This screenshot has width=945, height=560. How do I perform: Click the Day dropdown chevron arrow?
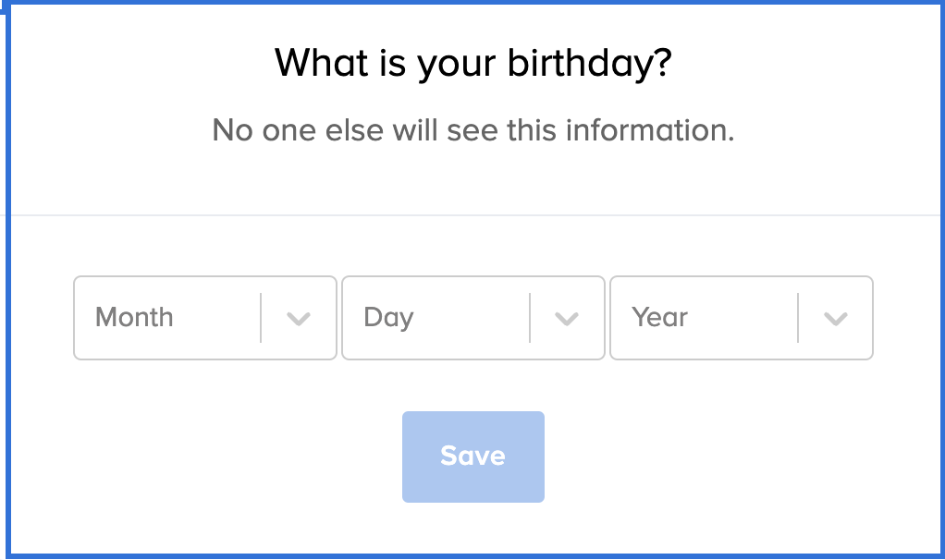[x=566, y=319]
